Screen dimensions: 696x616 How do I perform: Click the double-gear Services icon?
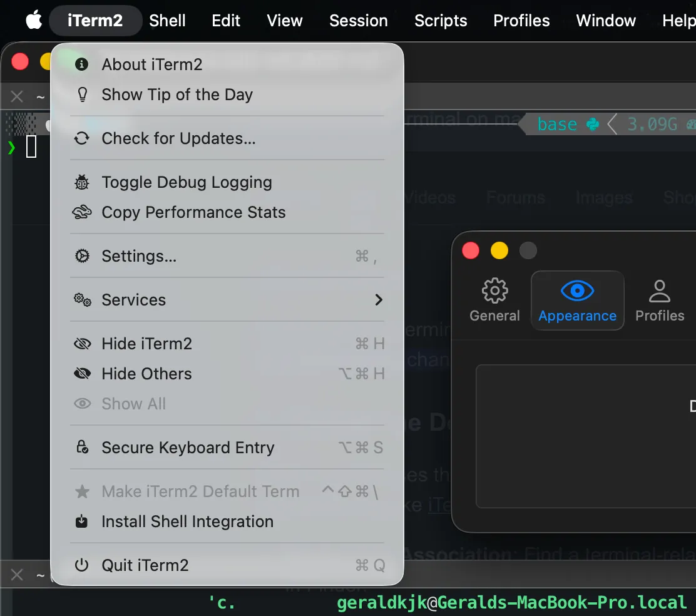83,300
